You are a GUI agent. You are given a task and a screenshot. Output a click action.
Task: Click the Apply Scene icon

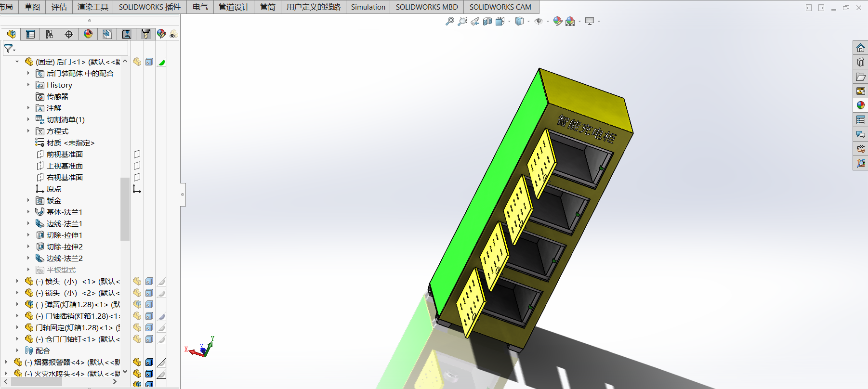pyautogui.click(x=570, y=21)
